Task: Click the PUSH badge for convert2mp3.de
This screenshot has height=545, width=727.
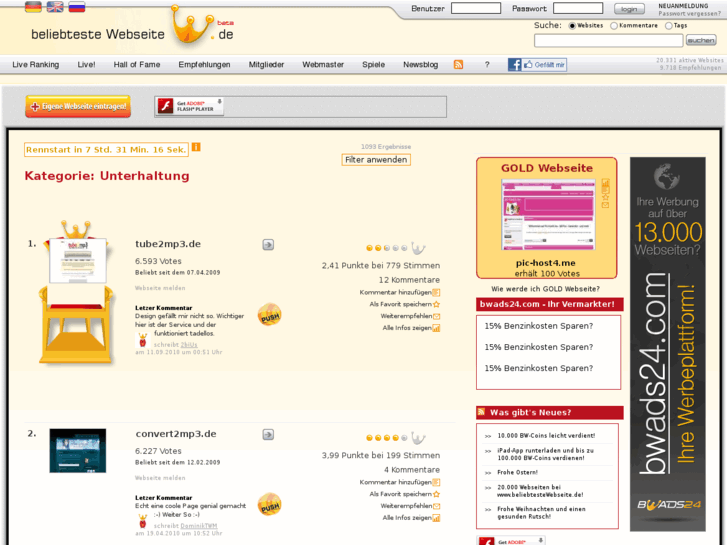Action: [x=269, y=505]
